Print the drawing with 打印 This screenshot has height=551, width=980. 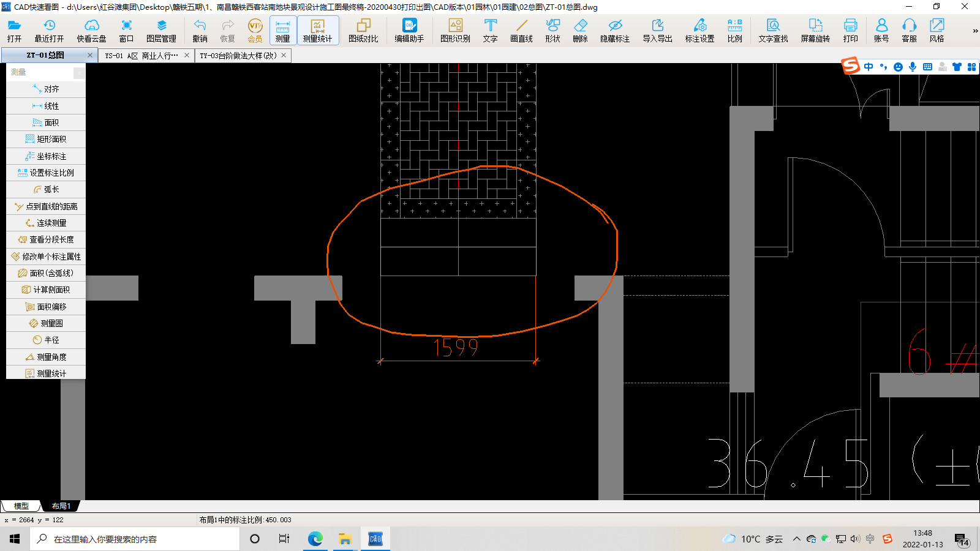[x=850, y=30]
